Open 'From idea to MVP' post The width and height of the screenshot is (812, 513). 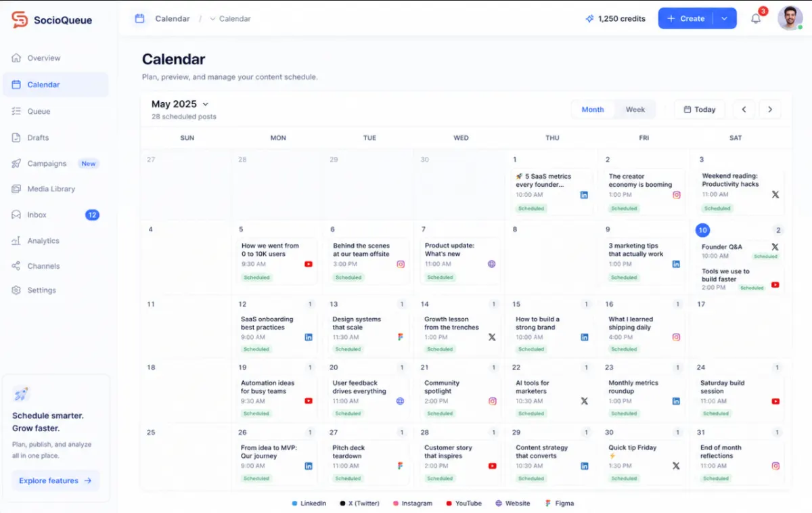pos(277,462)
